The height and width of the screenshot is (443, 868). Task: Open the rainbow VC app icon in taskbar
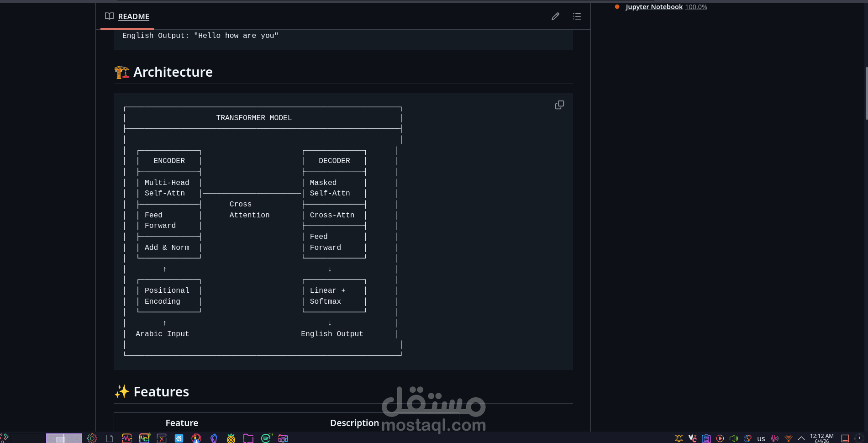tap(144, 438)
